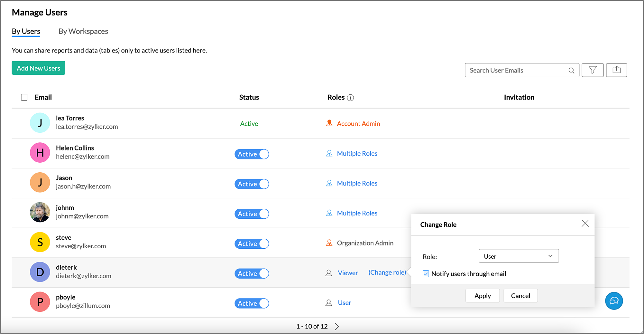This screenshot has height=334, width=644.
Task: Switch to By Workspaces tab
Action: point(83,31)
